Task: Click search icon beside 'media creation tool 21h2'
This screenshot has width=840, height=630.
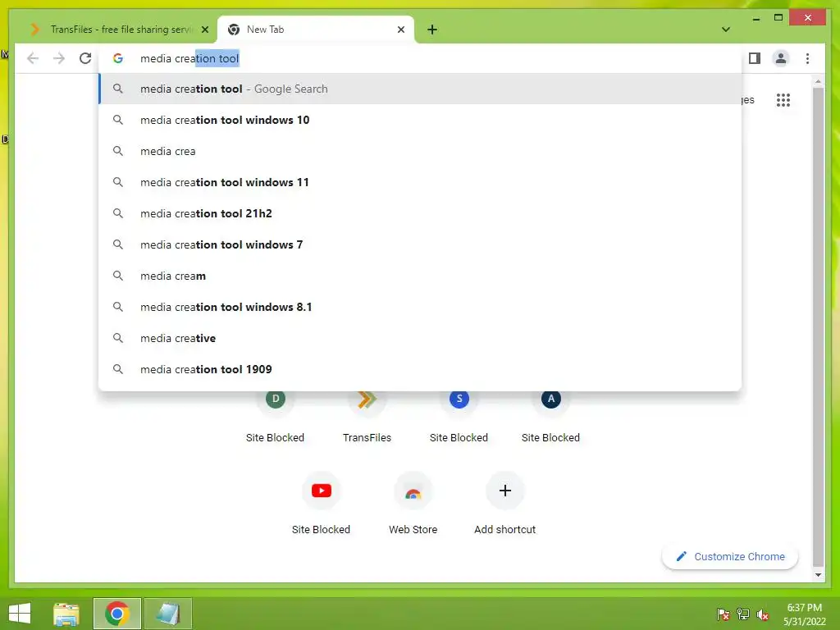Action: tap(118, 213)
